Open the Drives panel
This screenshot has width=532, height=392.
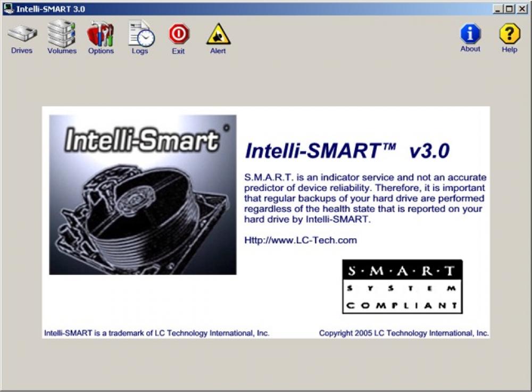(22, 35)
